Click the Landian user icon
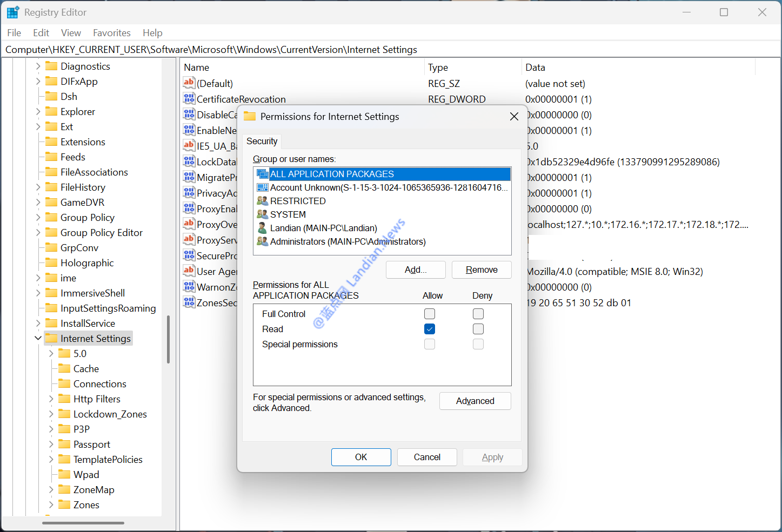The height and width of the screenshot is (532, 782). point(263,228)
